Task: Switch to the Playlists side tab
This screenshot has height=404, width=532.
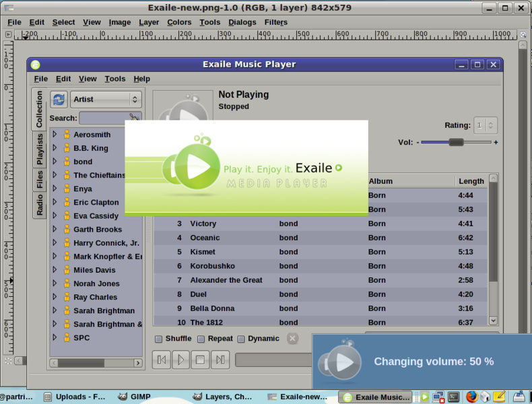Action: point(40,149)
